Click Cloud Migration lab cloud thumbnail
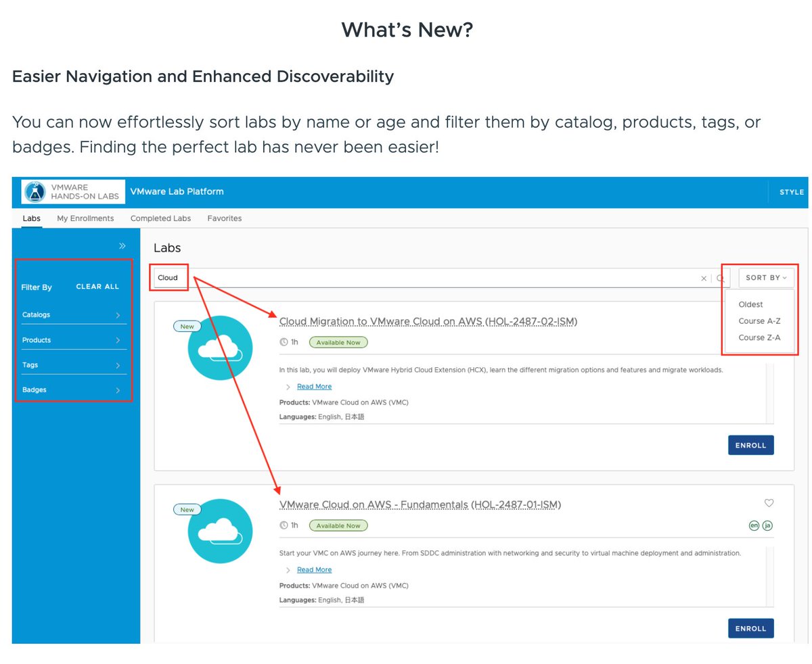812x664 pixels. pos(220,348)
